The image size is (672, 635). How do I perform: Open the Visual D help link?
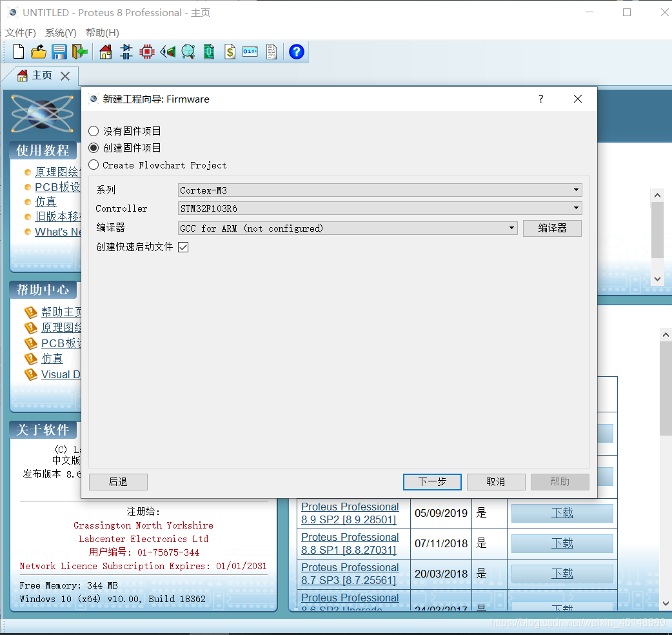coord(61,374)
